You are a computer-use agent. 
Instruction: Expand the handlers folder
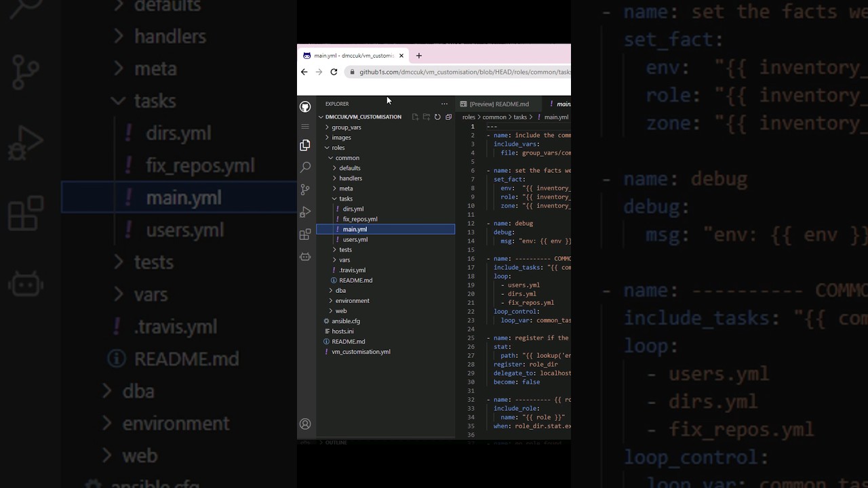coord(351,178)
